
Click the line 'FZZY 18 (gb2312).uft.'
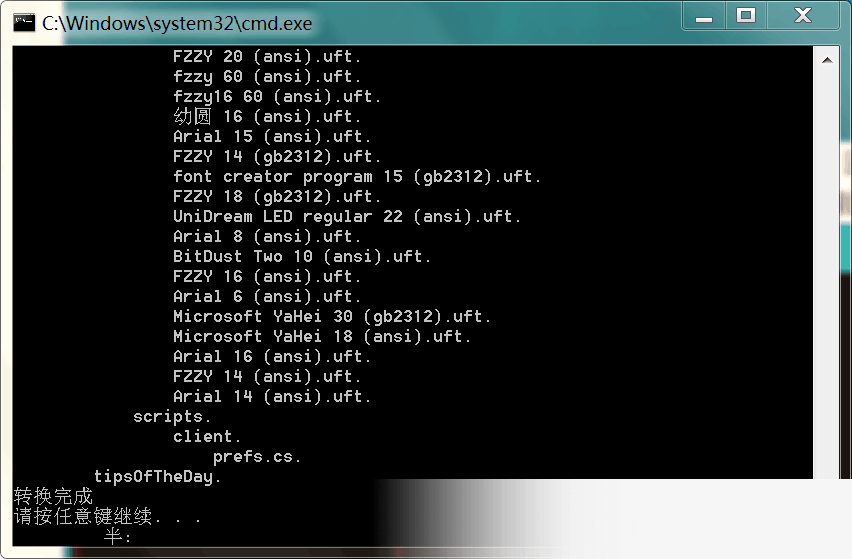click(x=277, y=197)
